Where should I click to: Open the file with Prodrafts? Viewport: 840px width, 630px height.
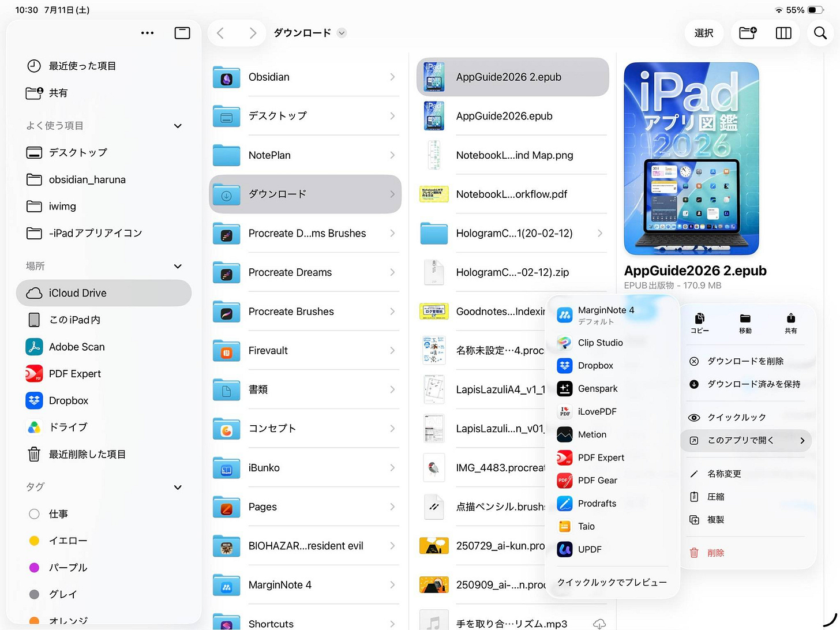[x=612, y=504]
